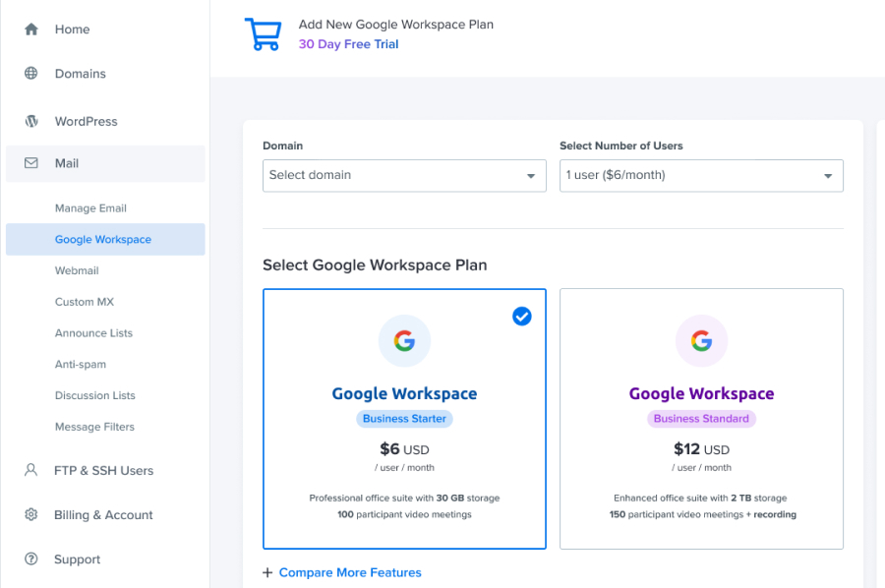This screenshot has width=885, height=588.
Task: Click the 30 Day Free Trial link
Action: click(348, 44)
